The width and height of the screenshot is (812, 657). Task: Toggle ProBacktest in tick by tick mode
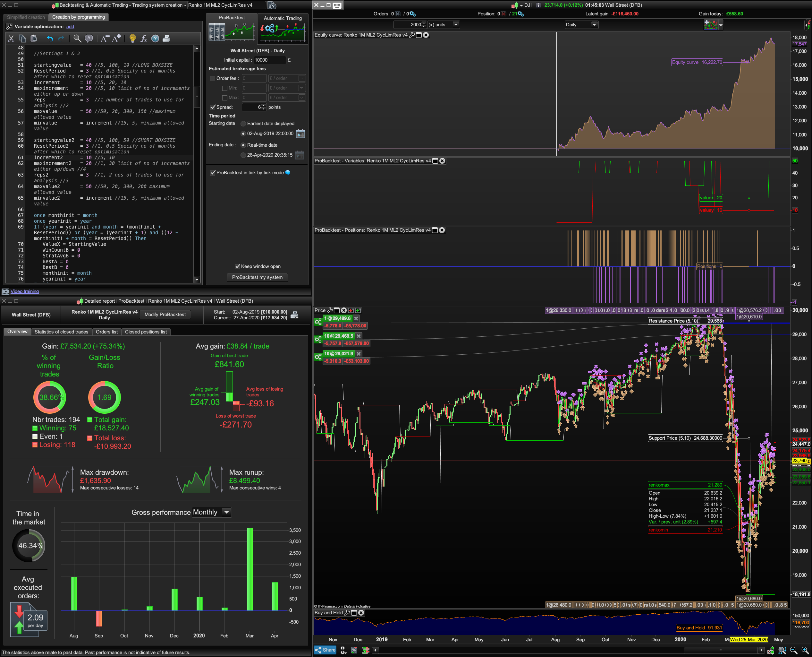[213, 173]
